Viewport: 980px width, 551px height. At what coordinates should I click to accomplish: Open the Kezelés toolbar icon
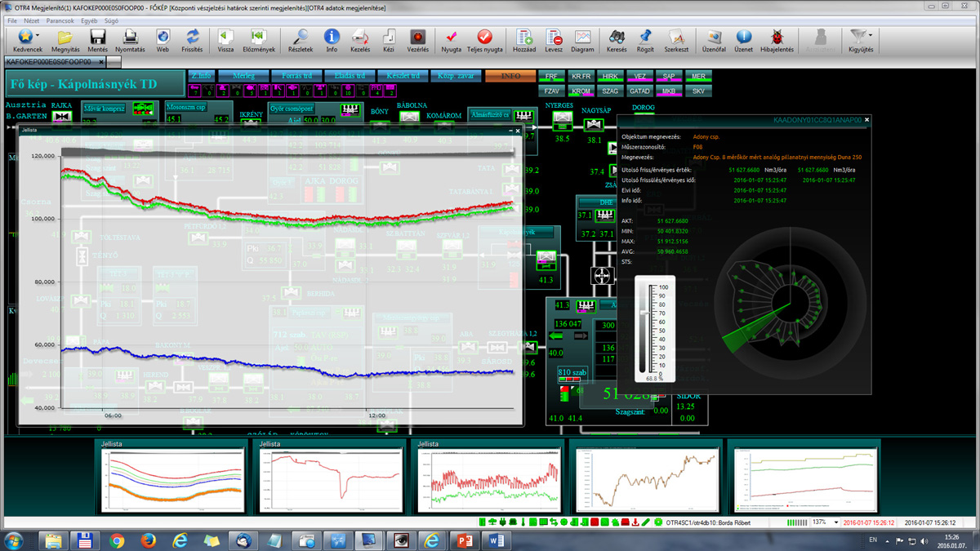(x=360, y=40)
